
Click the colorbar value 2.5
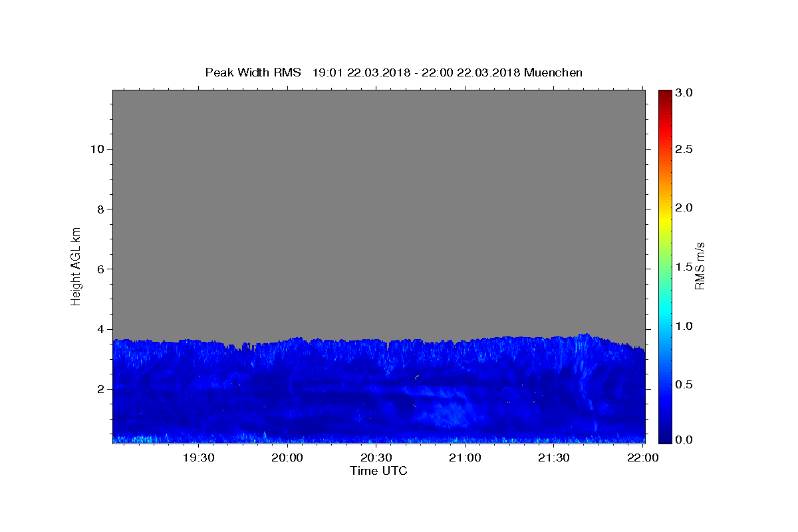[684, 149]
